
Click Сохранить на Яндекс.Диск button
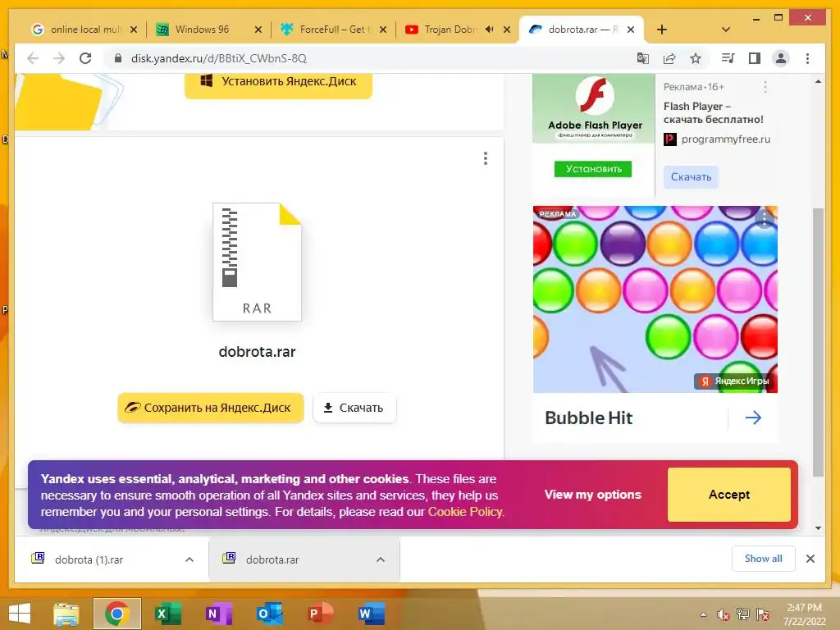[x=211, y=408]
